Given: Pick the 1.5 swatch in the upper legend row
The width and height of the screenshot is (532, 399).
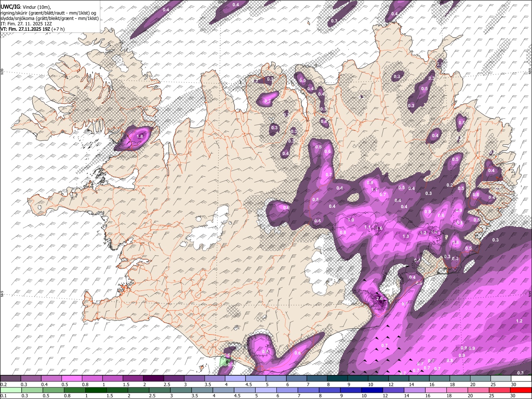Looking at the screenshot, I should pyautogui.click(x=132, y=378).
